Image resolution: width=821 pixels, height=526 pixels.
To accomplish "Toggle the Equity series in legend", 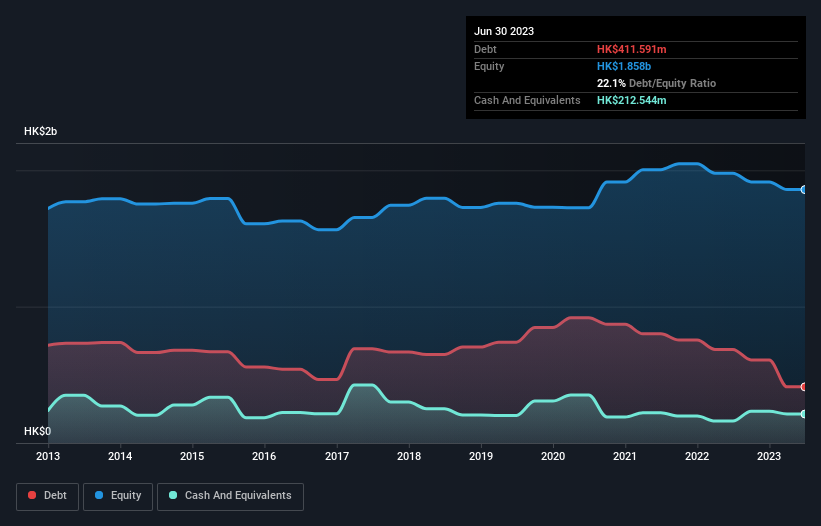I will (119, 495).
